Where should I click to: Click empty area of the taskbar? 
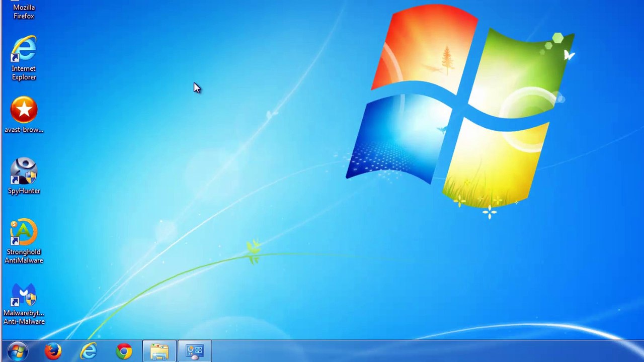(x=403, y=351)
